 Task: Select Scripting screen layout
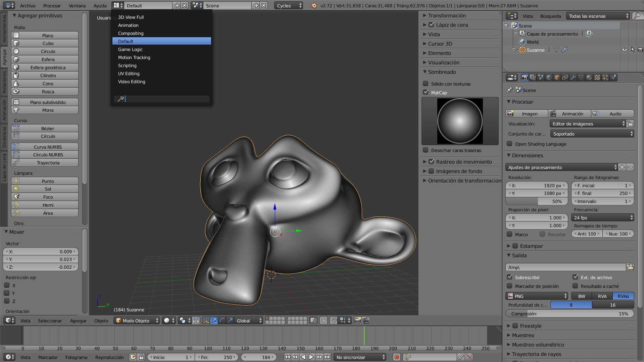(161, 65)
